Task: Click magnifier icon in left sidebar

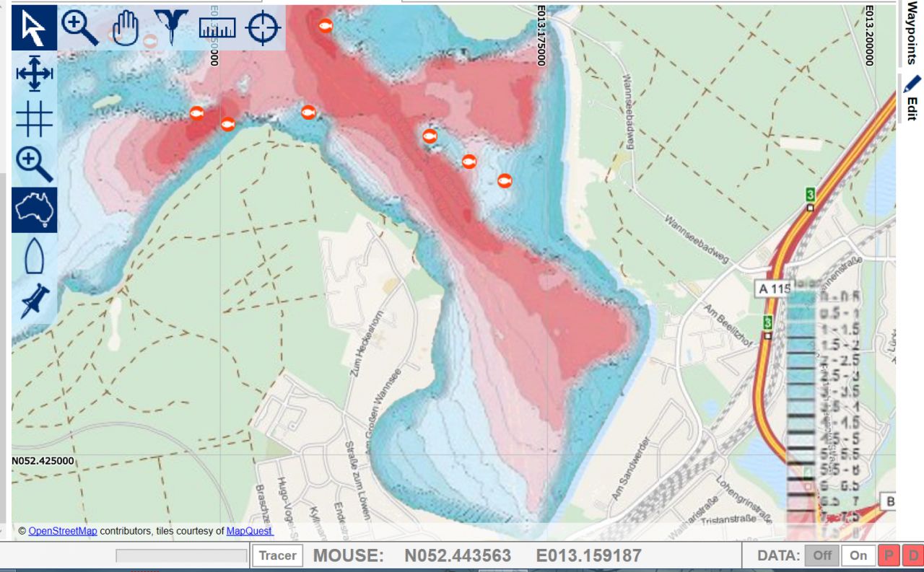Action: tap(34, 164)
